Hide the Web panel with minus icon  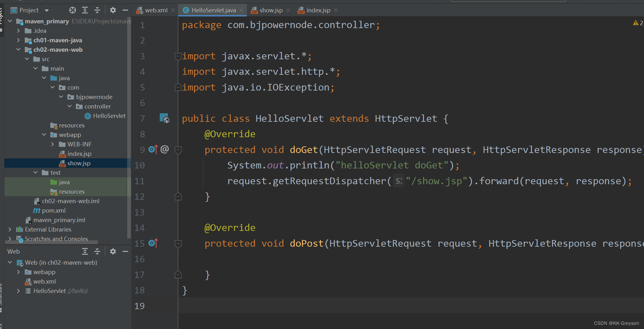125,251
